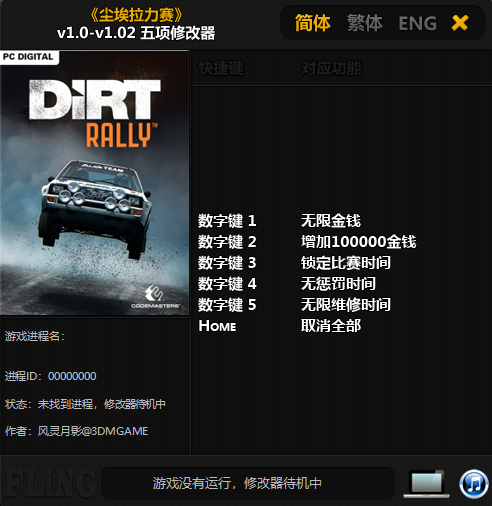The height and width of the screenshot is (506, 492).
Task: Toggle the 无限金钱 cheat option
Action: click(331, 221)
